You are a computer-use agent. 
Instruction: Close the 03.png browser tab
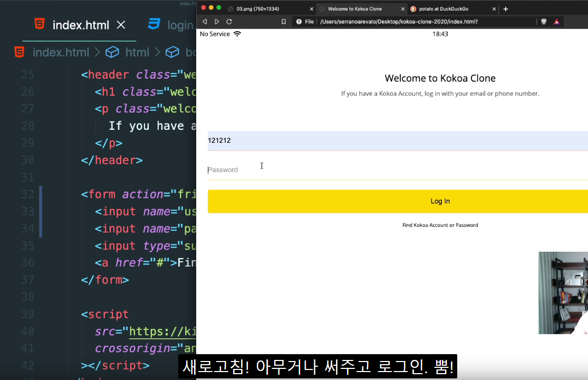[x=311, y=9]
